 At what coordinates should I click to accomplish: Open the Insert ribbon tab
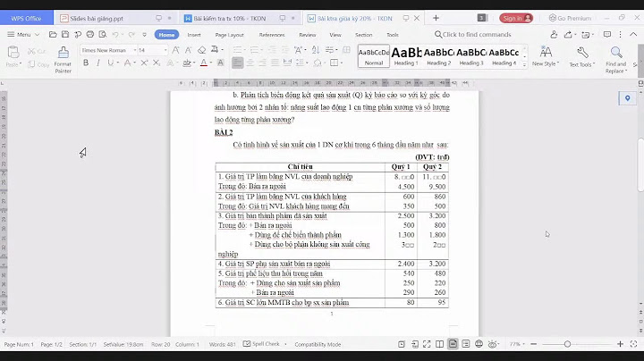point(194,35)
